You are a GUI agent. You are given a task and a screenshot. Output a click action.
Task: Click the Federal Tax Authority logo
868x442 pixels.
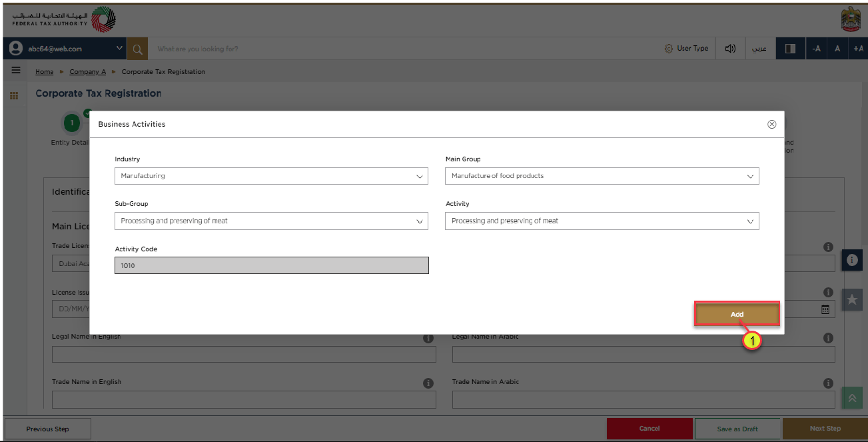click(63, 19)
